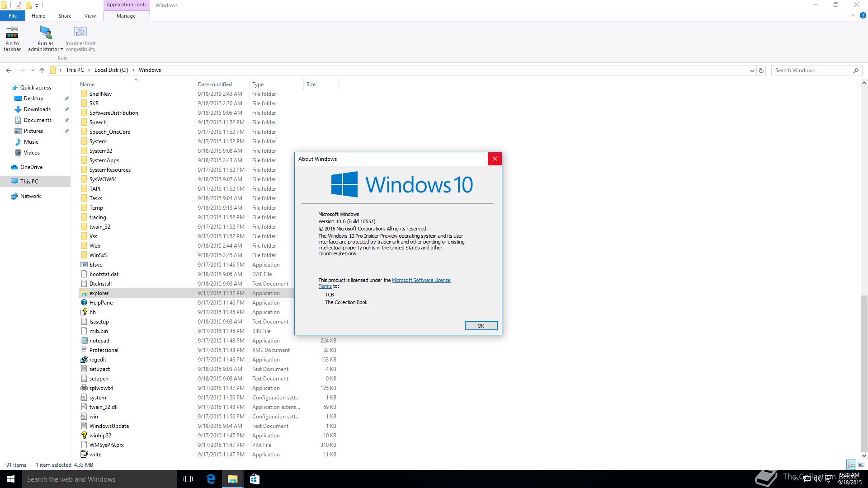Viewport: 868px width, 488px height.
Task: Go back with the Back arrow
Action: (9, 70)
